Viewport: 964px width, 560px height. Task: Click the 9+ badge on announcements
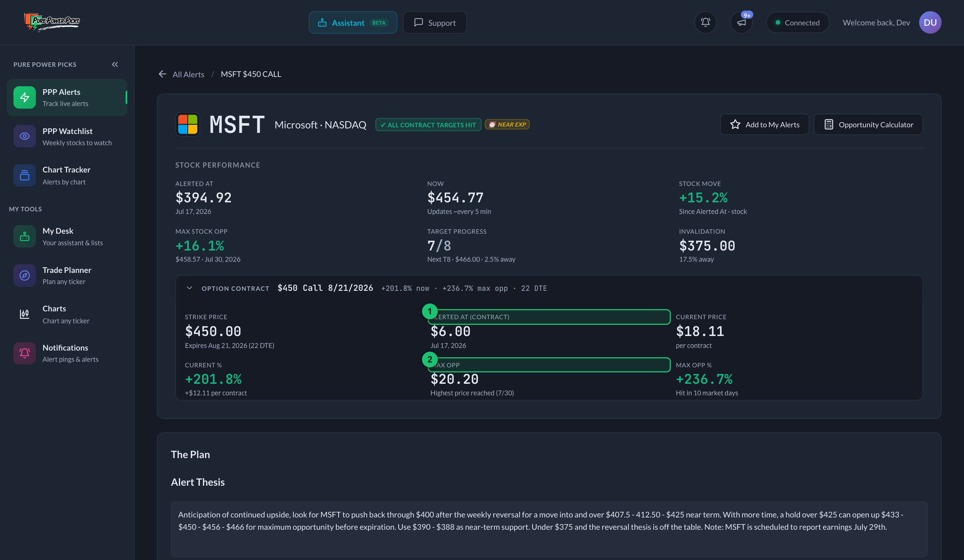tap(747, 15)
